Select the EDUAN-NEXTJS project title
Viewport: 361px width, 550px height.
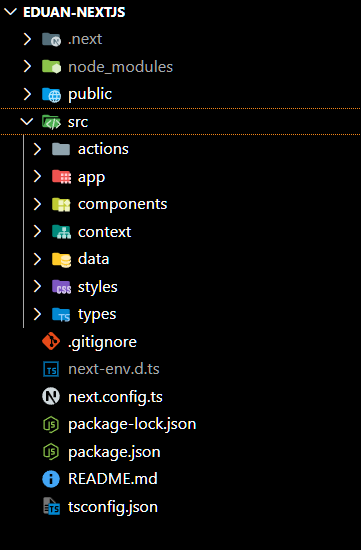[x=74, y=12]
